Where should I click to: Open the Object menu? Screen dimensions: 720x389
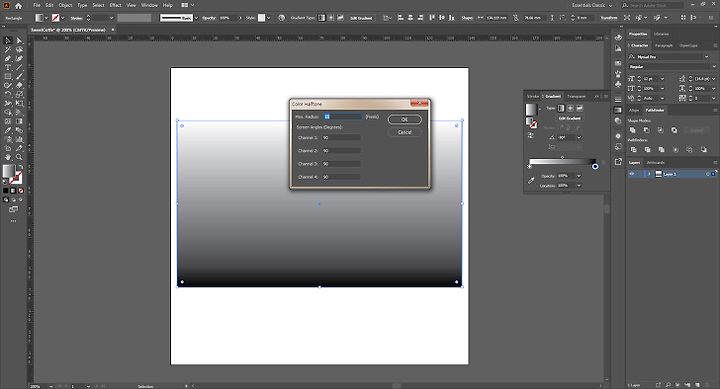pyautogui.click(x=65, y=6)
